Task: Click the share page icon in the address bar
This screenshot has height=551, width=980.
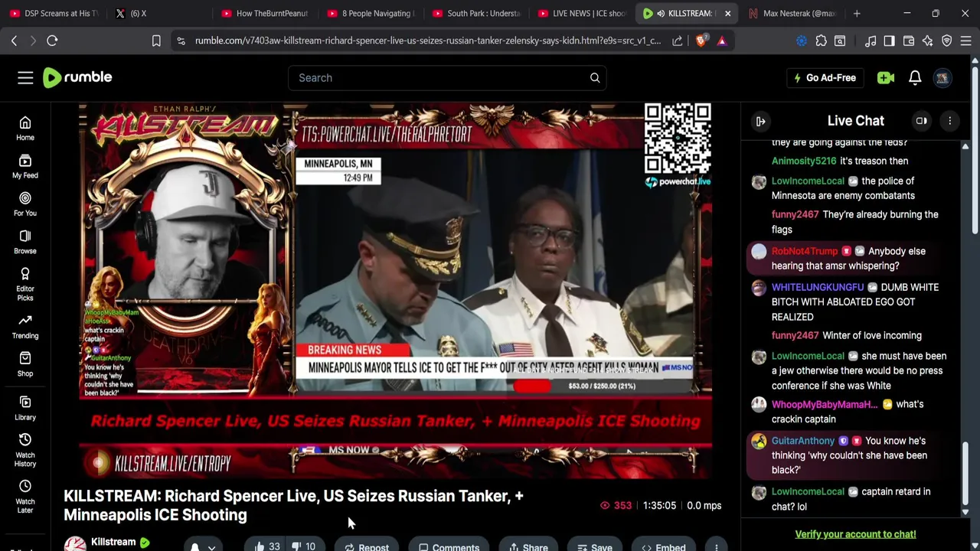Action: pyautogui.click(x=677, y=41)
